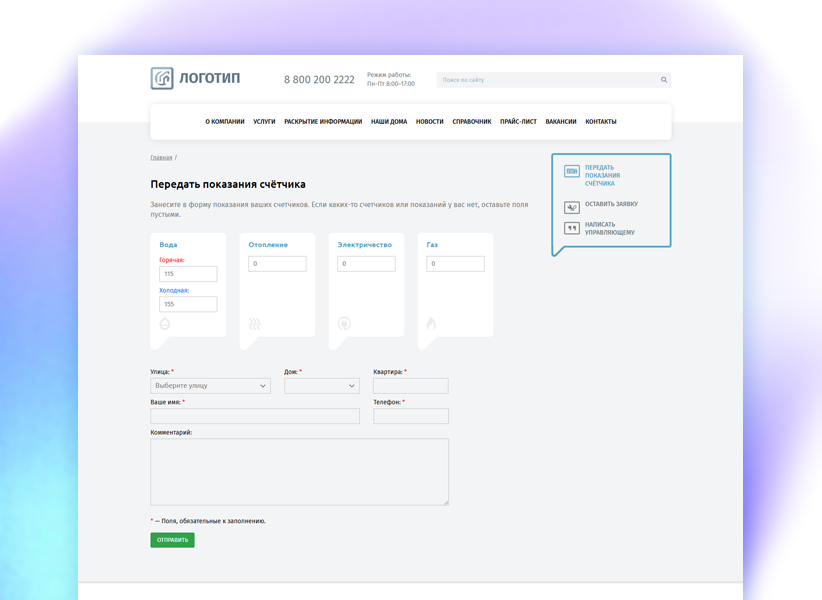Screen dimensions: 822x600
Task: Follow the Главная breadcrumb link
Action: click(x=161, y=158)
